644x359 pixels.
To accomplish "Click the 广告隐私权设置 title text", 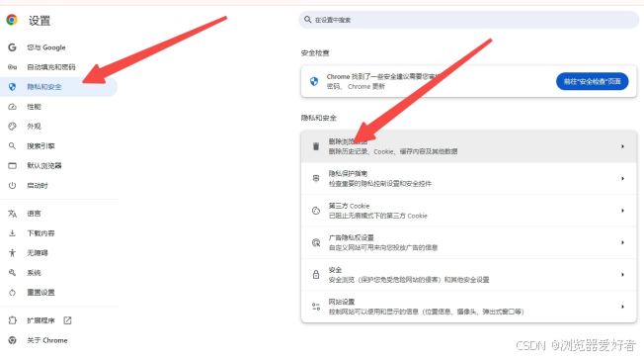I will click(x=352, y=237).
